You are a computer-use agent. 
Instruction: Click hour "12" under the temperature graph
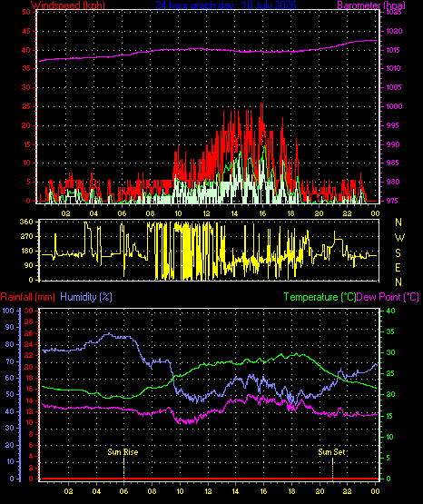(x=208, y=491)
